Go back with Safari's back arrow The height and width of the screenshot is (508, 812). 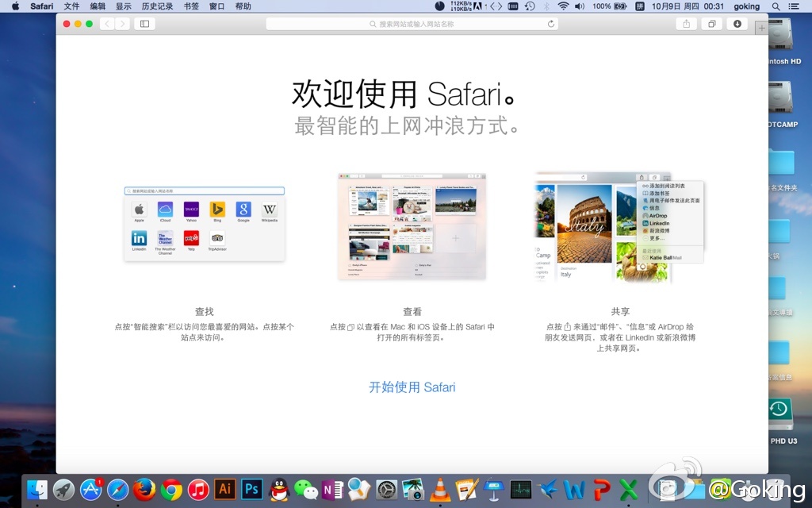coord(107,24)
